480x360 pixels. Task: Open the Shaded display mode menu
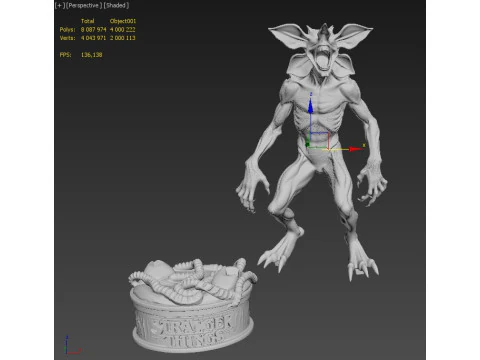pos(116,5)
